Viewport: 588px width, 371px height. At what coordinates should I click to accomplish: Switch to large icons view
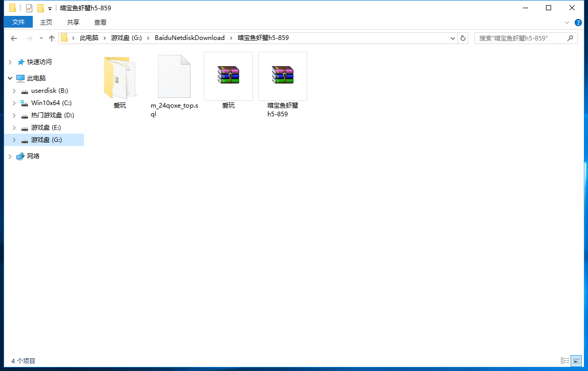click(x=576, y=361)
